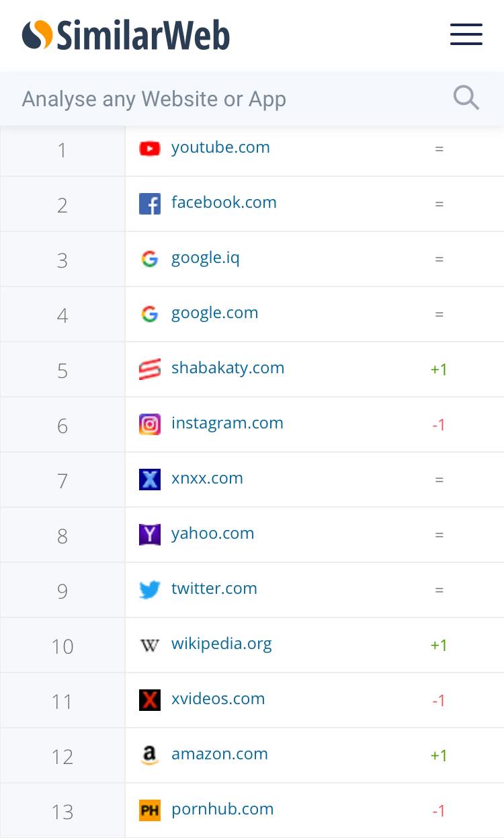Open the youtube.com link
The width and height of the screenshot is (504, 838).
coord(220,147)
